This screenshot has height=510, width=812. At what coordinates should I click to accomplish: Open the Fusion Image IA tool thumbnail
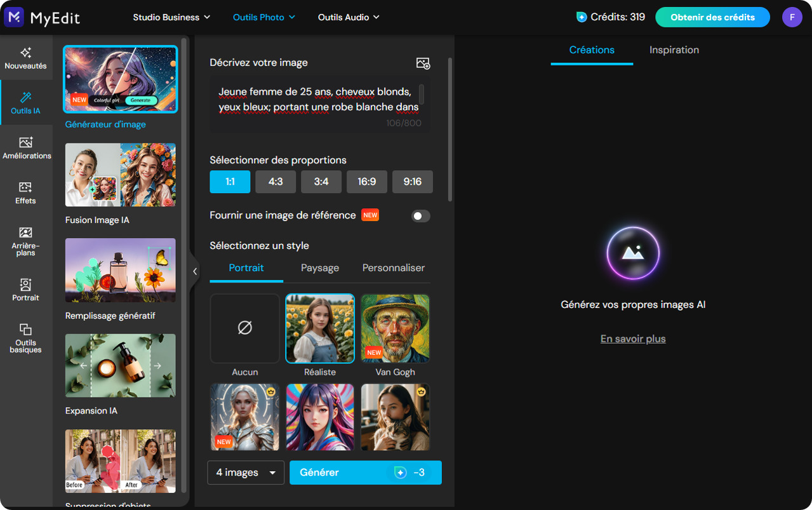point(121,175)
